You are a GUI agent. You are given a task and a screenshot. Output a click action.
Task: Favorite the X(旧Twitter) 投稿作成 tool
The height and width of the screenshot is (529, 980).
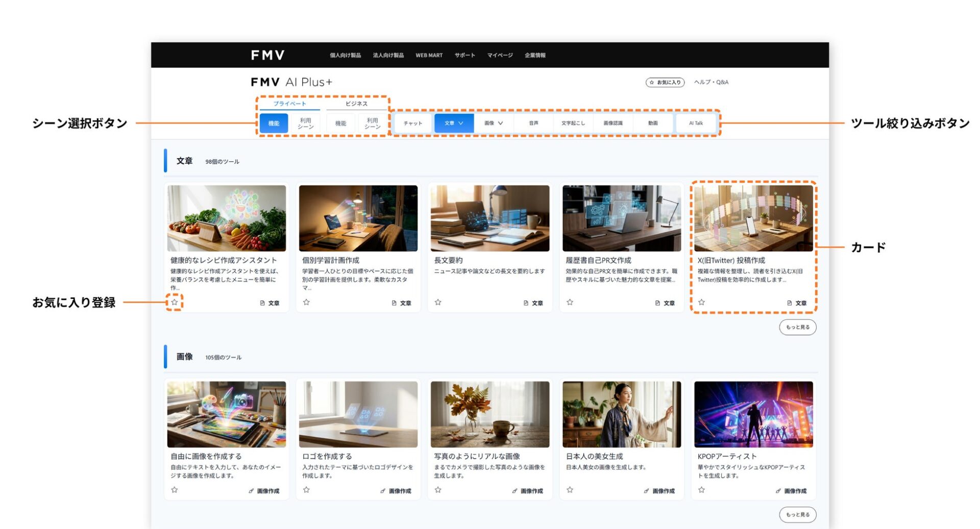700,303
